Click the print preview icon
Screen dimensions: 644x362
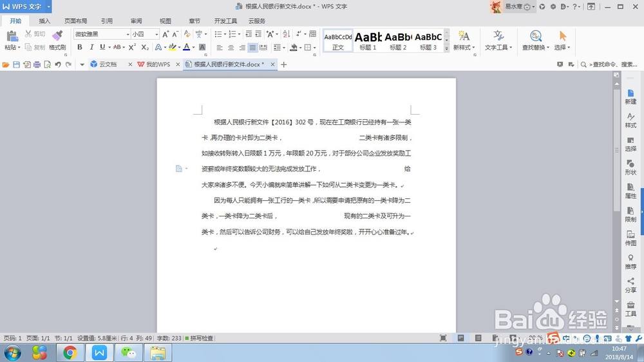[47, 64]
